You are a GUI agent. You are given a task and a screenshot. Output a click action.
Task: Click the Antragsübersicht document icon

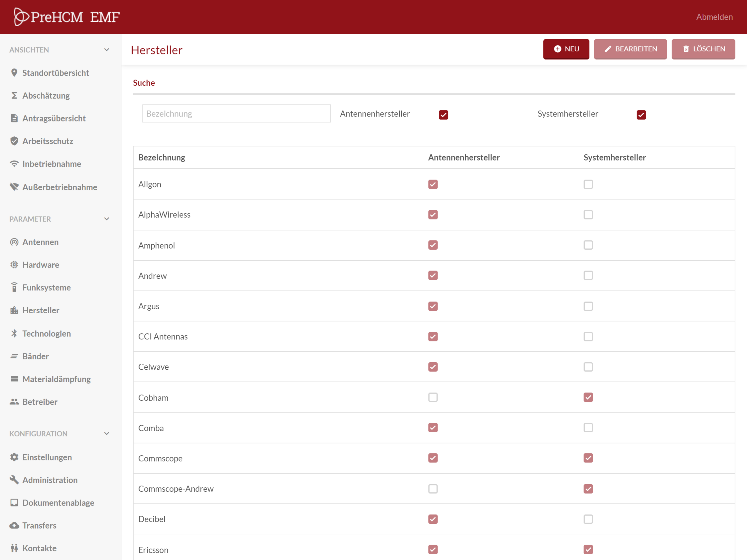pos(14,118)
